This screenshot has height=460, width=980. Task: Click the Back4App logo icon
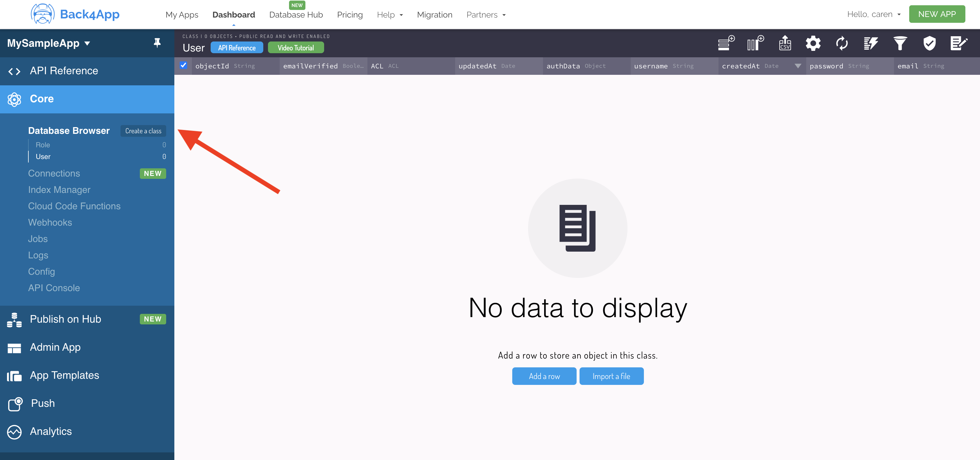[42, 14]
